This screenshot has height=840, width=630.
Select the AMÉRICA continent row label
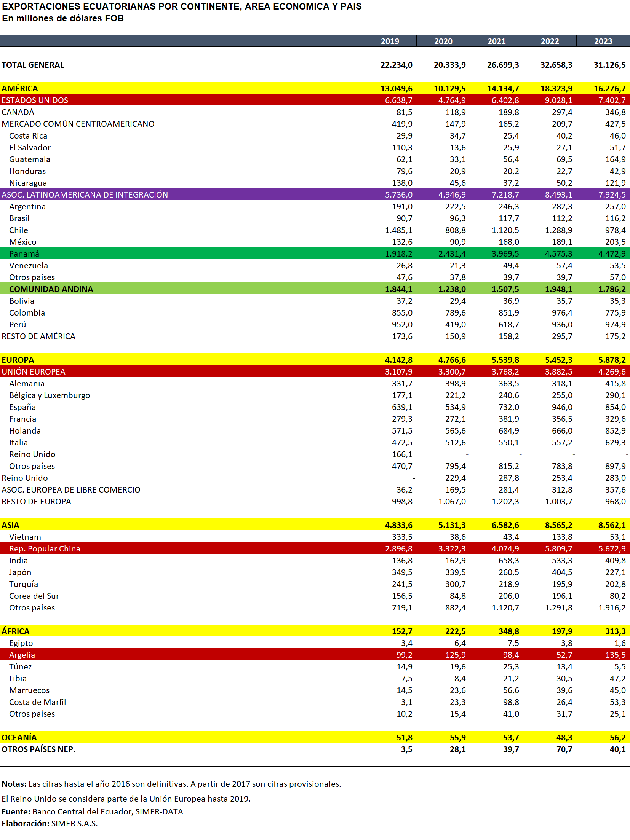pos(20,89)
